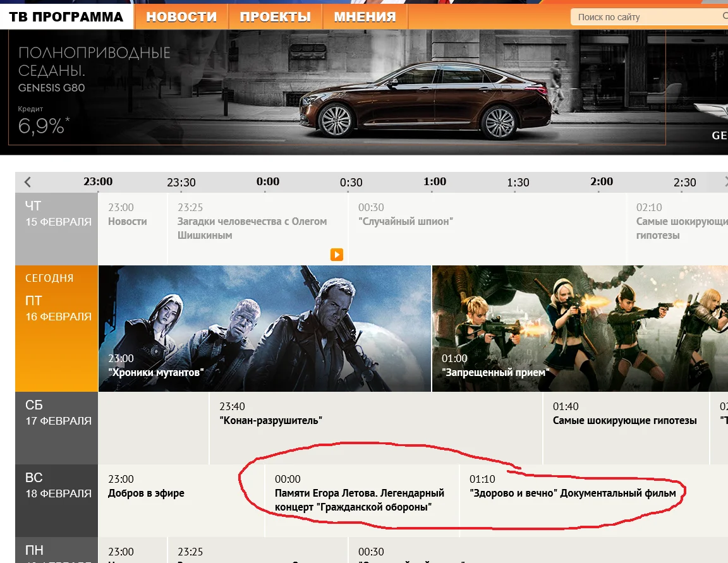Show earlier time slots with left arrow
This screenshot has width=728, height=563.
[27, 182]
